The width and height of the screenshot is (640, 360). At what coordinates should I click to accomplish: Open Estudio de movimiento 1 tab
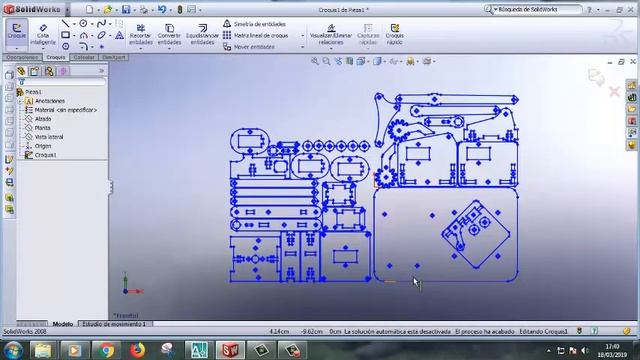click(x=115, y=324)
